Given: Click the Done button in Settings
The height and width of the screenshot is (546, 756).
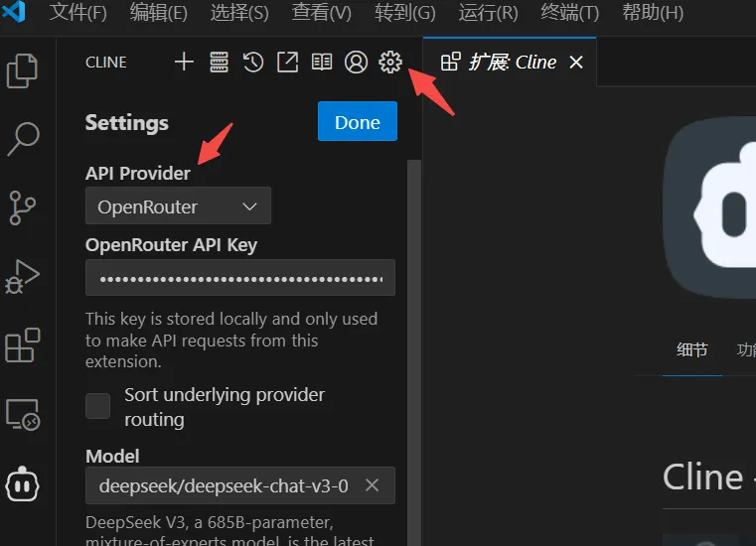Looking at the screenshot, I should pyautogui.click(x=358, y=121).
